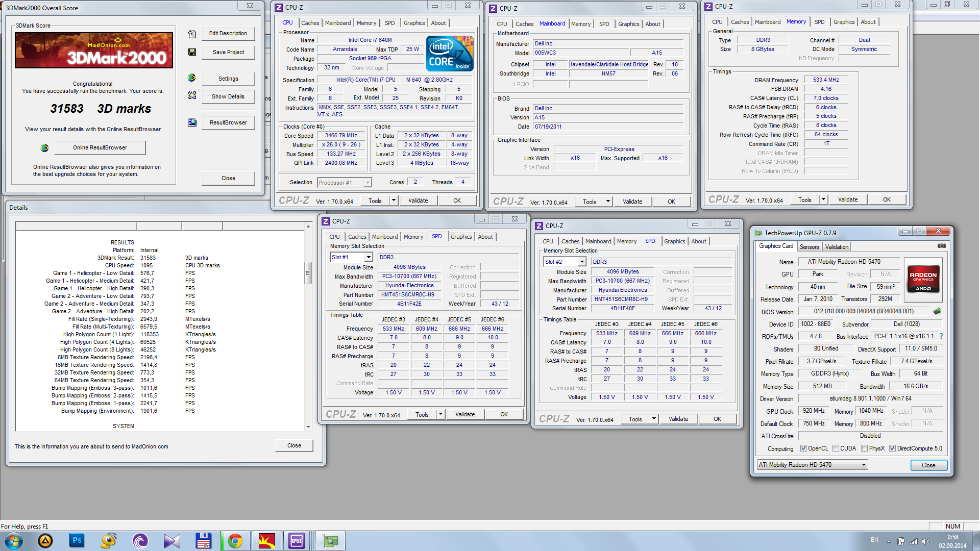
Task: Click the Edit Description icon in 3DMark2000
Action: click(x=192, y=34)
